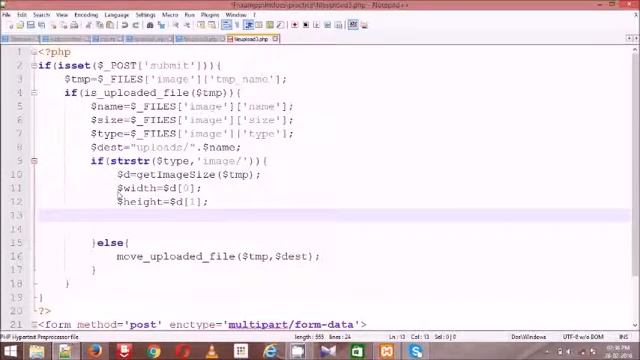Open the View menu
Image resolution: width=640 pixels, height=360 pixels.
[x=62, y=15]
